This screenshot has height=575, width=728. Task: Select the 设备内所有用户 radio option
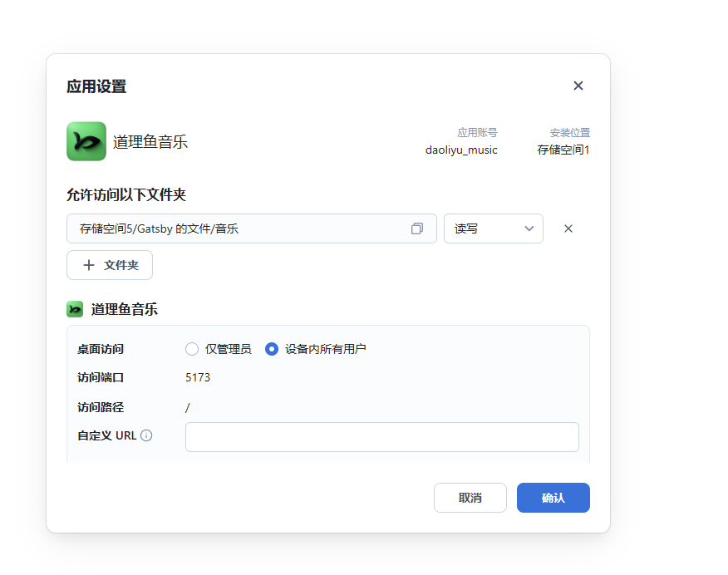tap(271, 349)
